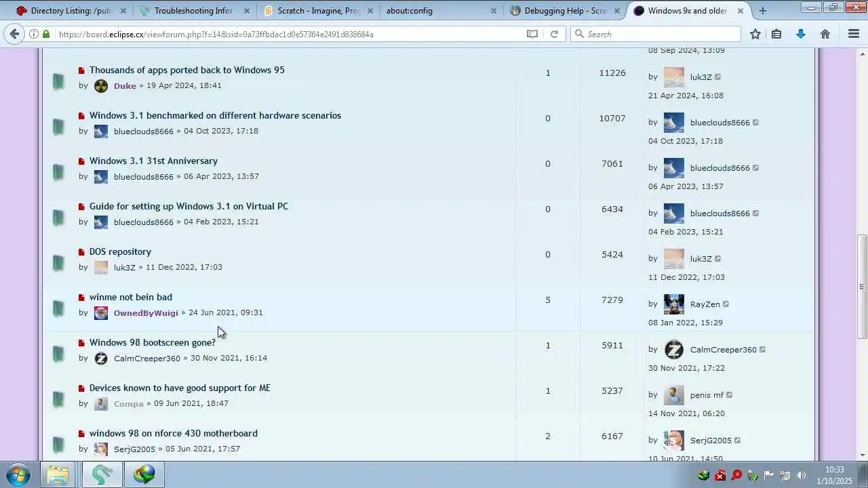Go to the browser Home page
This screenshot has width=868, height=488.
825,34
